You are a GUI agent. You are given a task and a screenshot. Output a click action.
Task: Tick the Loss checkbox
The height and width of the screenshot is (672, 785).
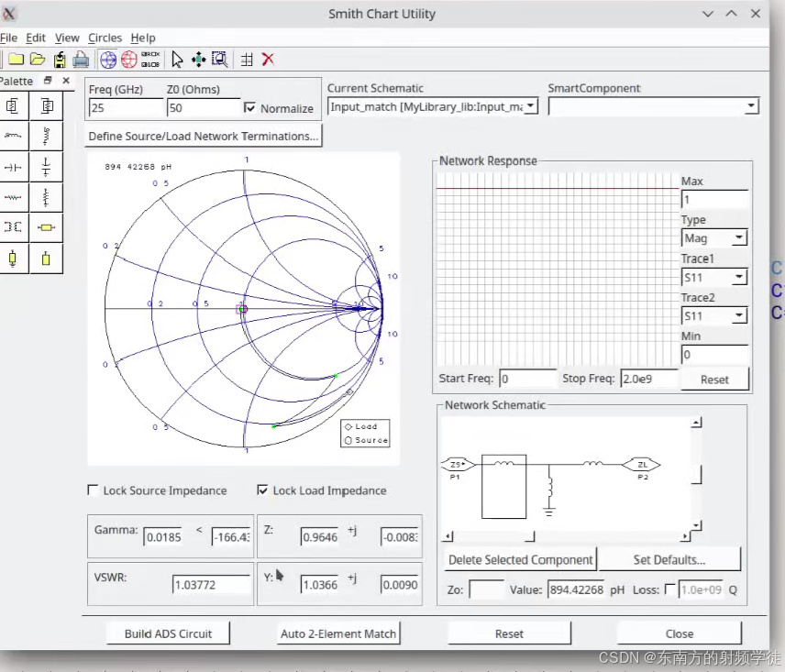[x=669, y=589]
